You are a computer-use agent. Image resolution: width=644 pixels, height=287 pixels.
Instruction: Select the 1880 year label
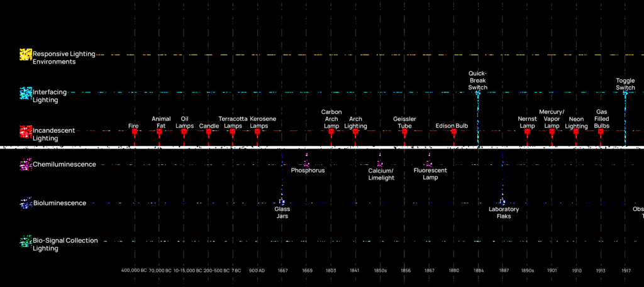(453, 271)
